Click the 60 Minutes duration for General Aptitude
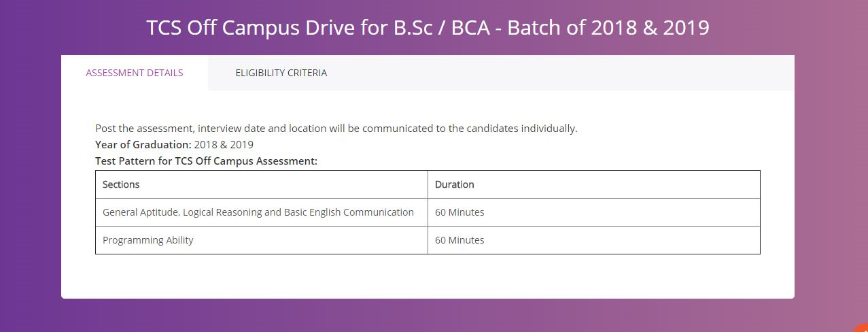The image size is (868, 332). point(459,212)
